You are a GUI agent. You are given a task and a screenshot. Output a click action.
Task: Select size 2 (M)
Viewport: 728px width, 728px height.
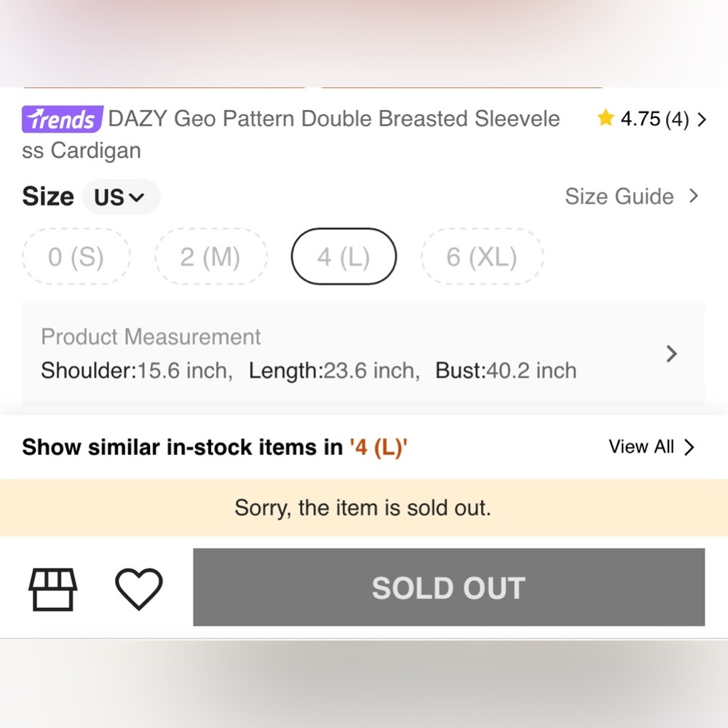pos(210,257)
